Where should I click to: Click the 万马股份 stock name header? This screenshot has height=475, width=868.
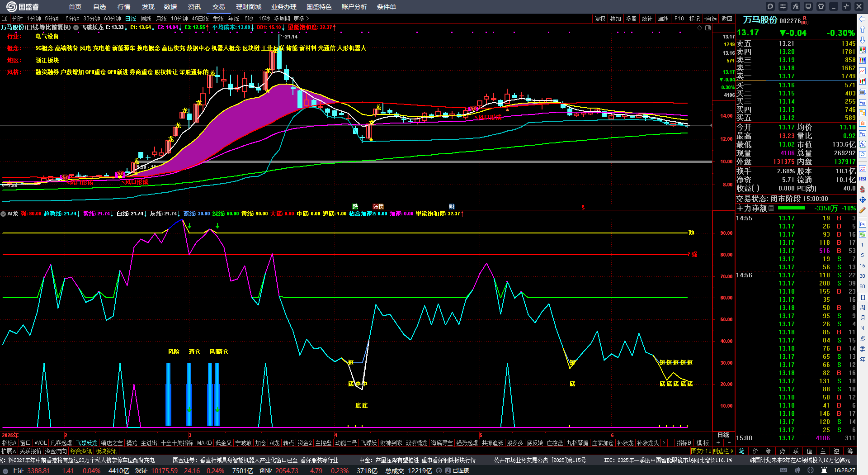[x=760, y=20]
